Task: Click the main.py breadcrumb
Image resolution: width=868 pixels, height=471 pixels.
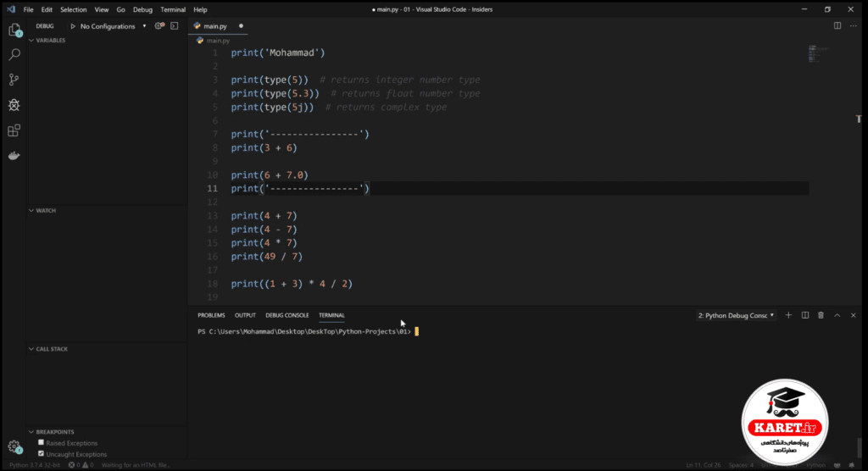Action: coord(218,41)
